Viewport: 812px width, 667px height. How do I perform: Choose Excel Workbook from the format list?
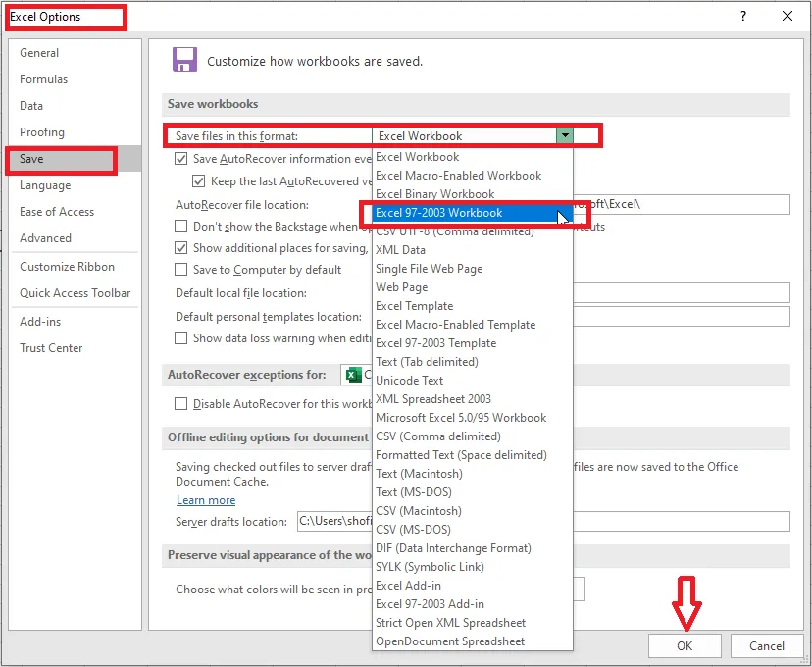[x=473, y=157]
